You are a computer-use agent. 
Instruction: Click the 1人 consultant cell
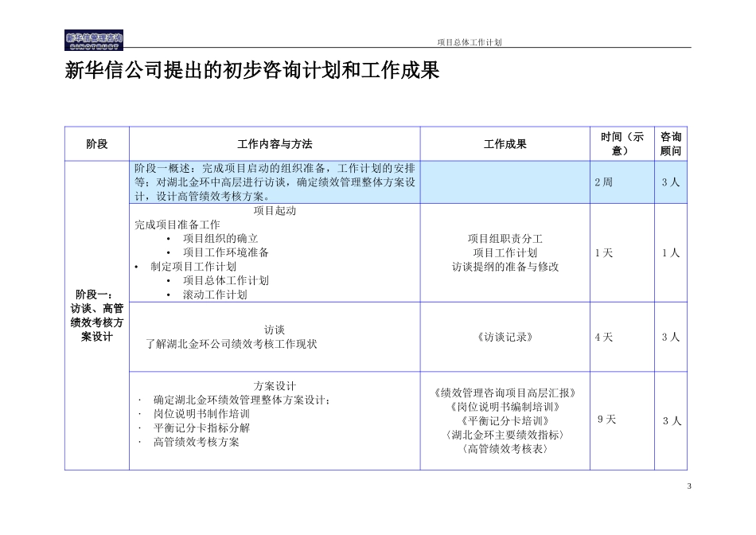[x=671, y=253]
